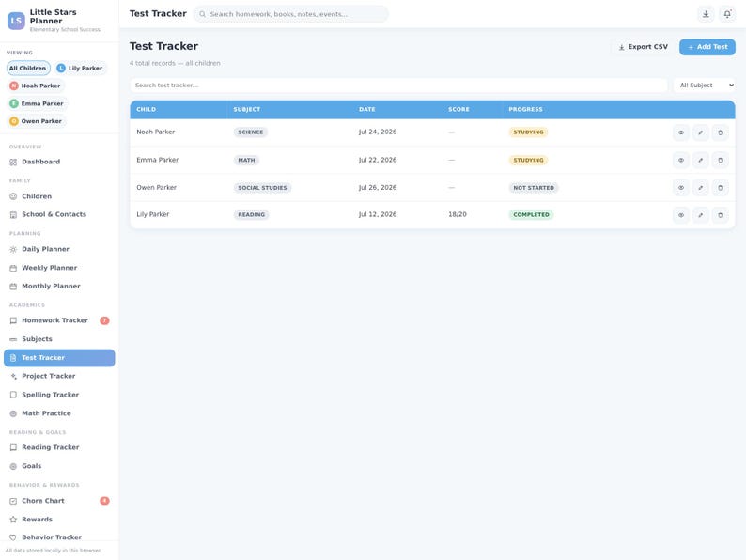
Task: Click Export CSV button
Action: [643, 47]
